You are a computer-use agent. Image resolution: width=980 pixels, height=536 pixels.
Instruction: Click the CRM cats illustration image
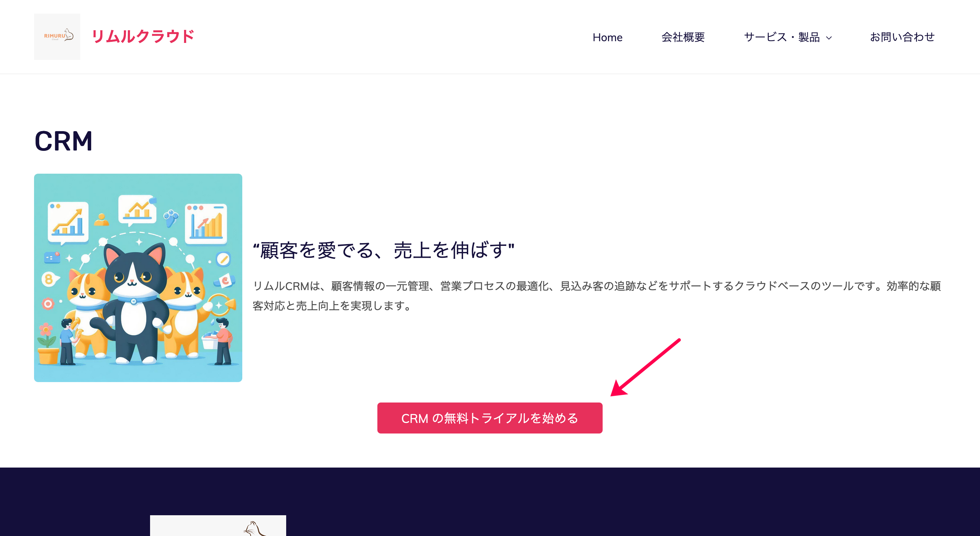(138, 278)
